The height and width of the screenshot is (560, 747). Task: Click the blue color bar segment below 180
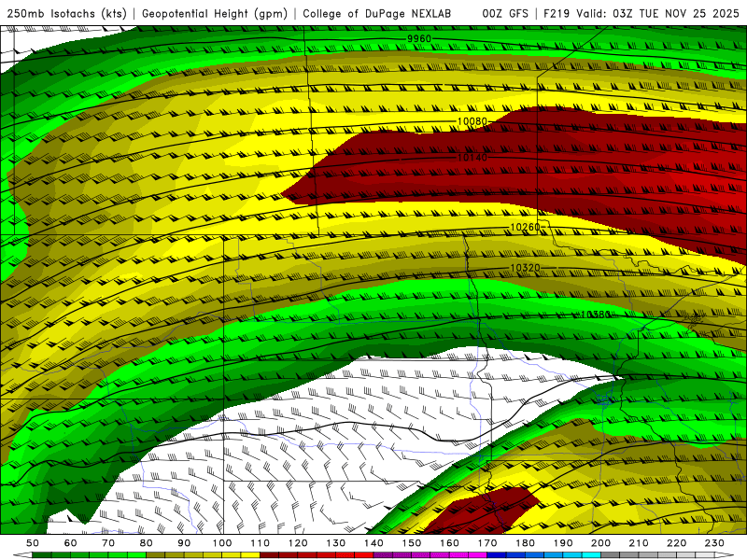point(534,555)
